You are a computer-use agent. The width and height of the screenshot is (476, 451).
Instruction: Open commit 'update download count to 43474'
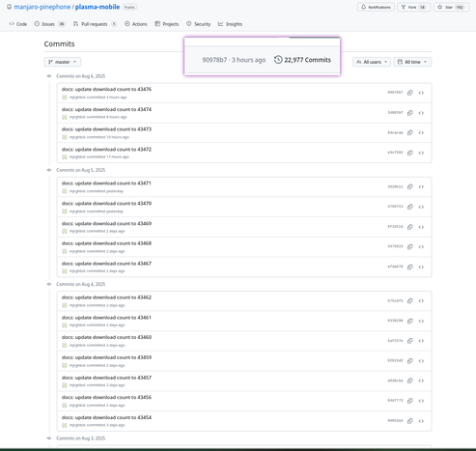(x=106, y=109)
